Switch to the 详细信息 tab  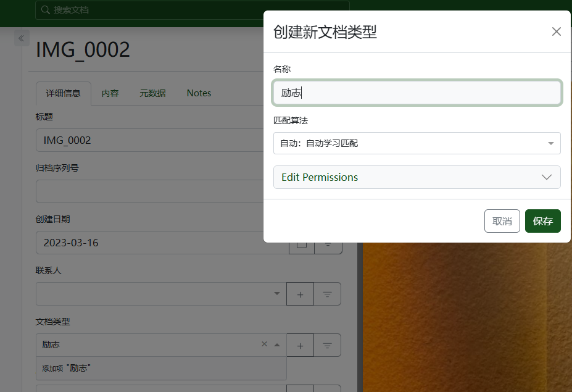[63, 93]
